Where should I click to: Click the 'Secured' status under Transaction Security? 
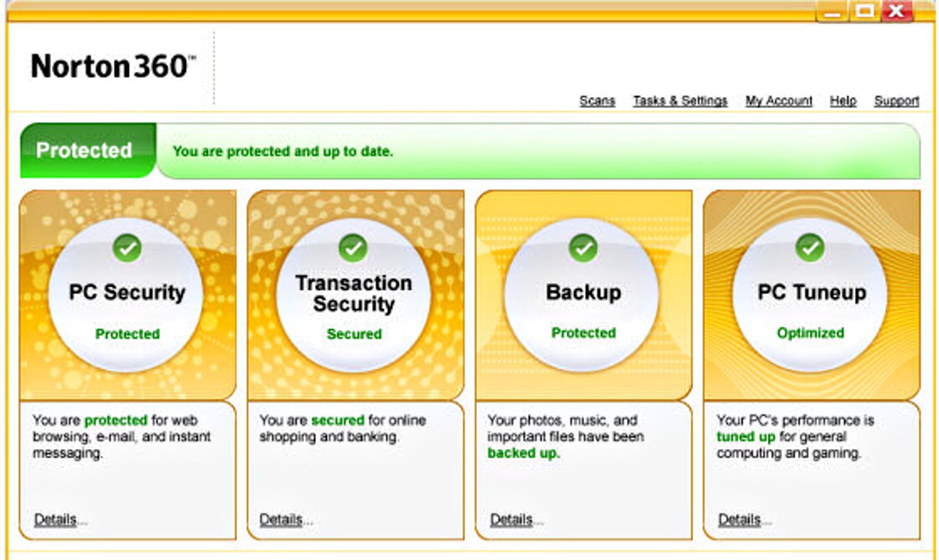[x=354, y=334]
